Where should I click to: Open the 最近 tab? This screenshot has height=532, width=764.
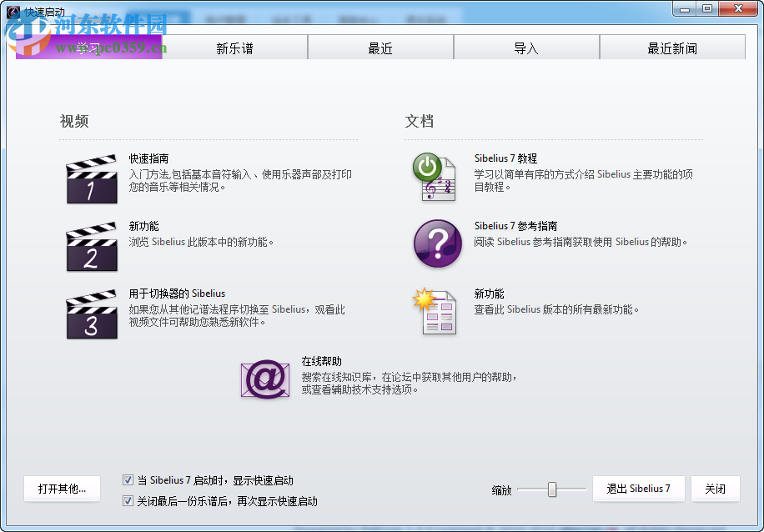pyautogui.click(x=380, y=48)
